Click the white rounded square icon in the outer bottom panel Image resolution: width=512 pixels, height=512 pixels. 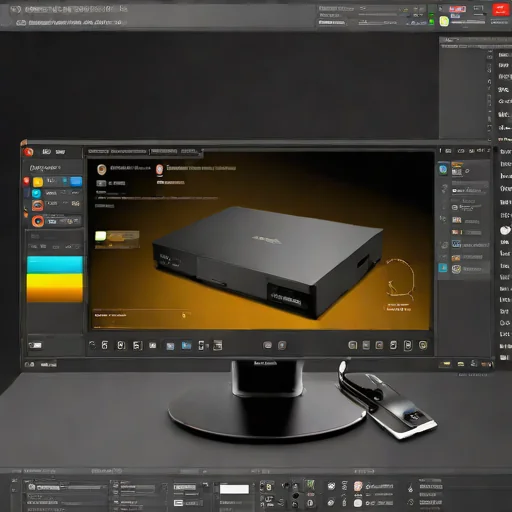[x=358, y=503]
